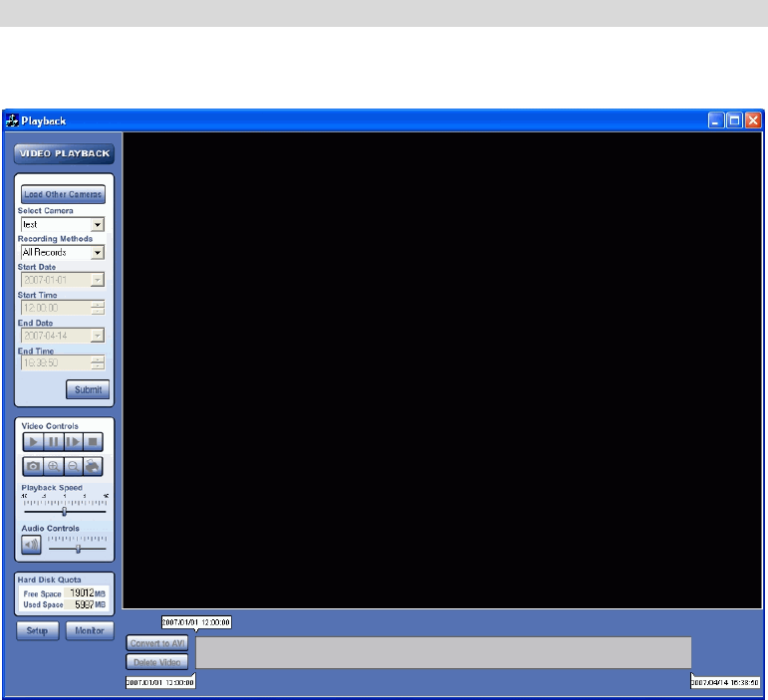Click the Convert to AVI button
The height and width of the screenshot is (700, 768).
point(157,643)
